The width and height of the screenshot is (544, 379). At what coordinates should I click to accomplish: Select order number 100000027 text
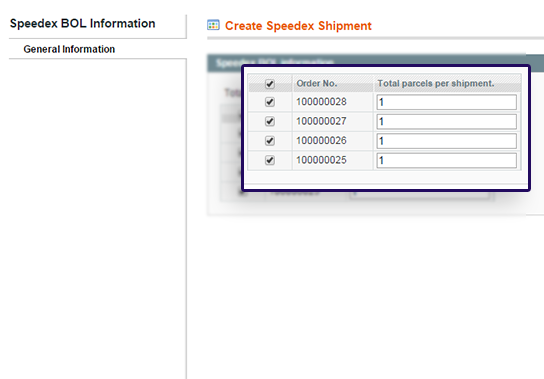(x=321, y=121)
